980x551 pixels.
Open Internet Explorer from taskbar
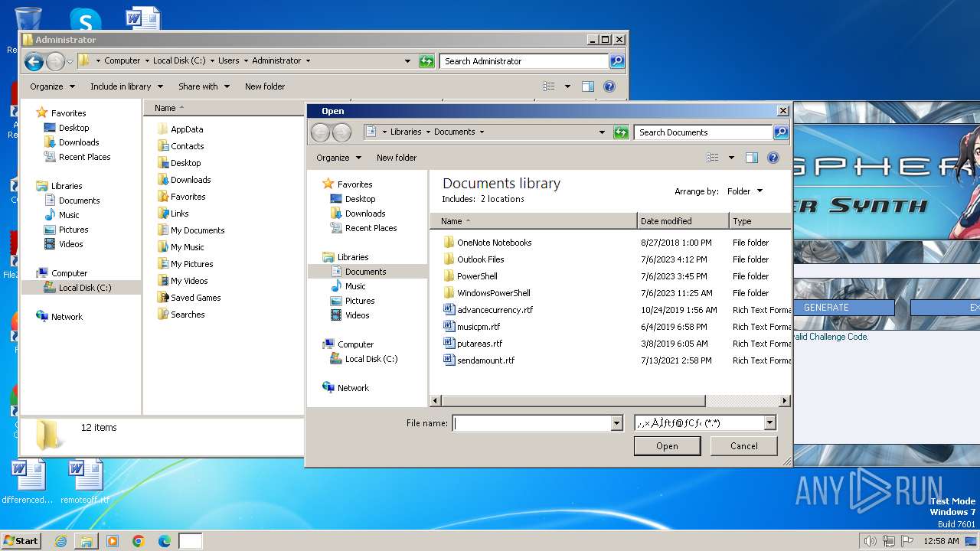pyautogui.click(x=60, y=541)
